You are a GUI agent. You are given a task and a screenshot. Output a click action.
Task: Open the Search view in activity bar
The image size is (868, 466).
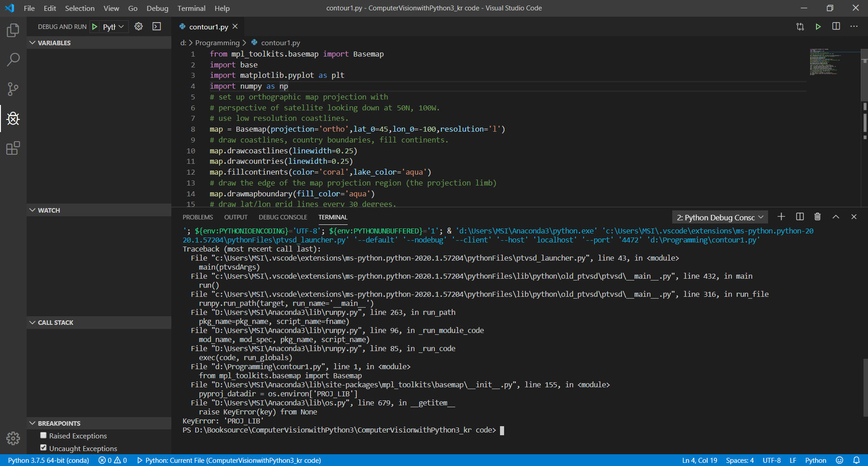tap(13, 59)
